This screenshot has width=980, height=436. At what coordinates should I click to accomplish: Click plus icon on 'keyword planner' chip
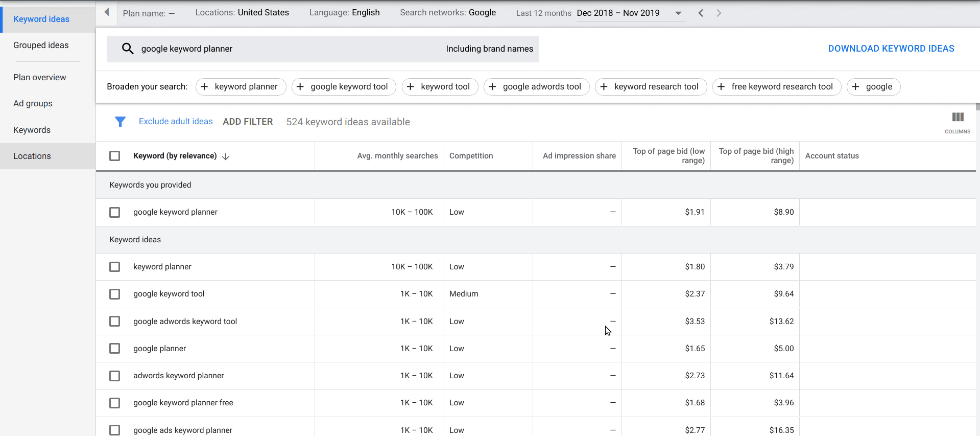[204, 87]
